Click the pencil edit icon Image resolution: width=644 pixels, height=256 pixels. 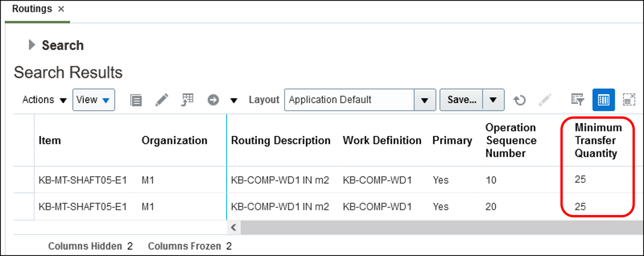coord(162,100)
